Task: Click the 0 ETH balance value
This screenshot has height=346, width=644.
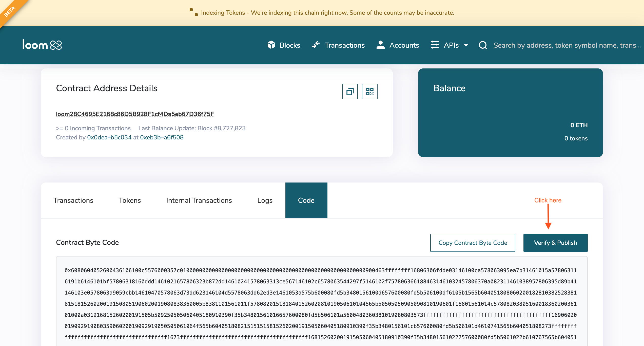Action: point(579,125)
